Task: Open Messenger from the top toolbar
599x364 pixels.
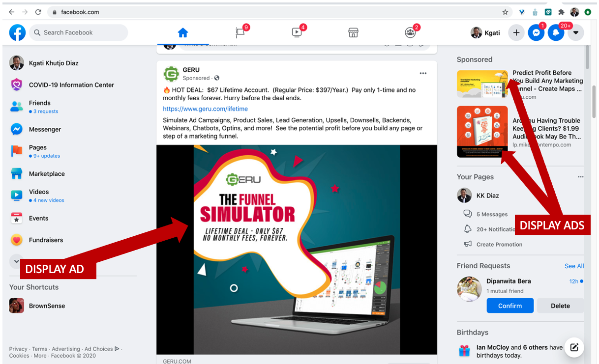Action: tap(536, 32)
